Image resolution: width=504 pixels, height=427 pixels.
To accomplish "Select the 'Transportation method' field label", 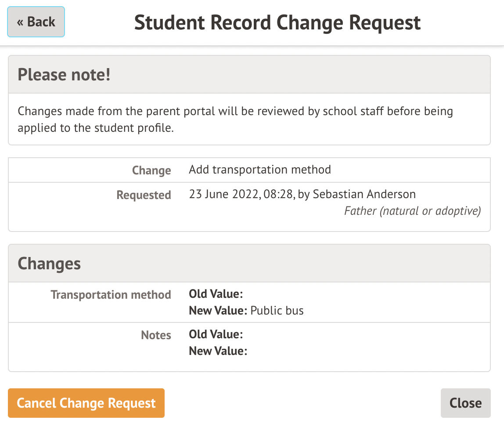I will [x=111, y=294].
